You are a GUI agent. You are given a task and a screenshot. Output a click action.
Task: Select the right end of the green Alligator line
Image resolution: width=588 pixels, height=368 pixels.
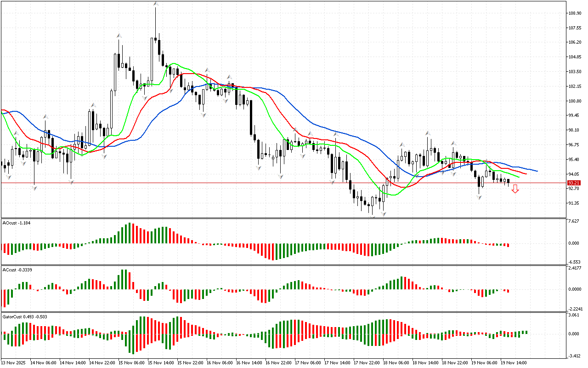pos(519,177)
